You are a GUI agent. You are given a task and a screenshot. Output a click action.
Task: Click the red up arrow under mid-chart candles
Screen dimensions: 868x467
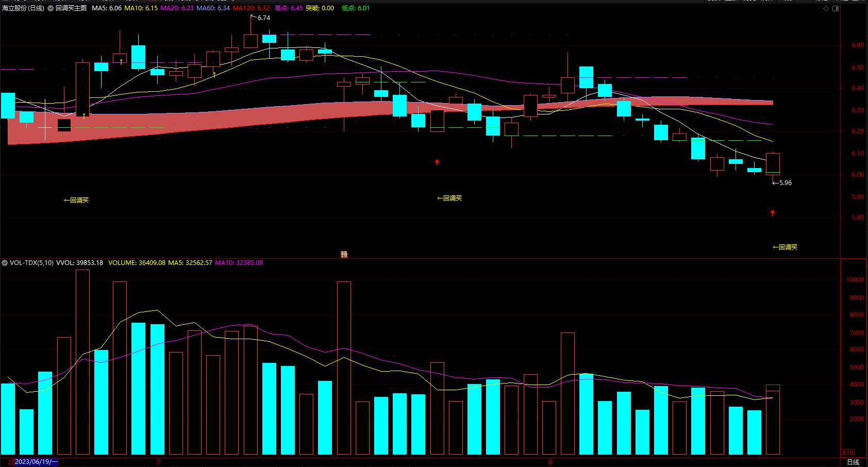tap(437, 162)
